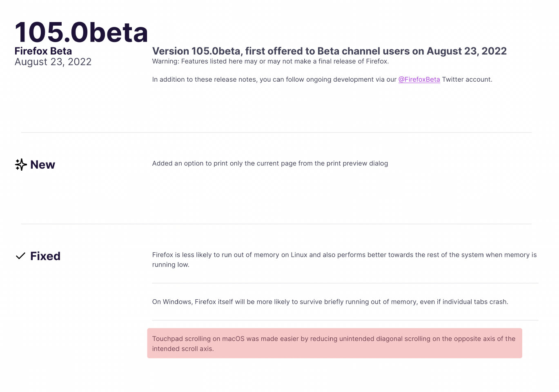Click the separator between Windows and macOS notes

click(345, 320)
